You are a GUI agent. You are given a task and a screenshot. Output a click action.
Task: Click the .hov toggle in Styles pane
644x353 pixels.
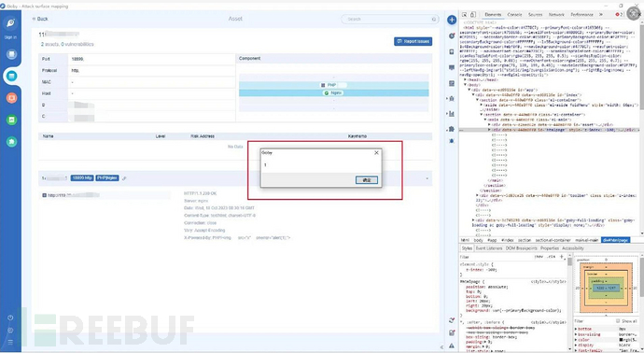pyautogui.click(x=539, y=257)
